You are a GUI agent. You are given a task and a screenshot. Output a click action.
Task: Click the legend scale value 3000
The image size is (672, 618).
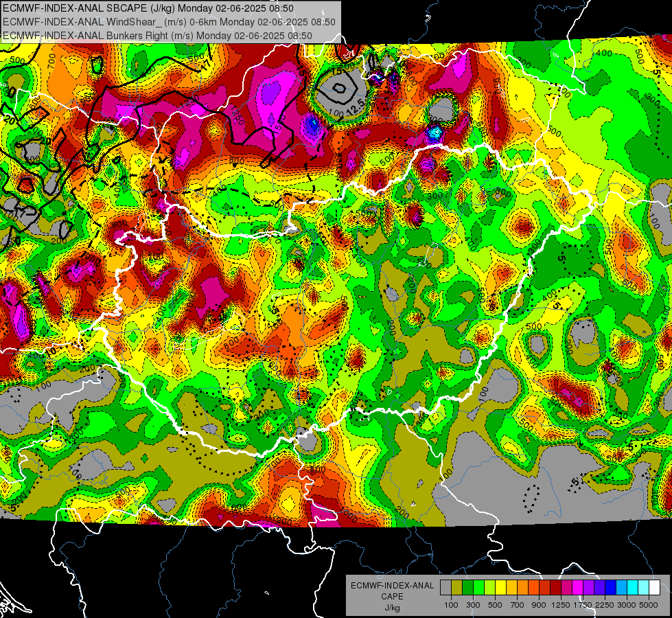tap(627, 605)
